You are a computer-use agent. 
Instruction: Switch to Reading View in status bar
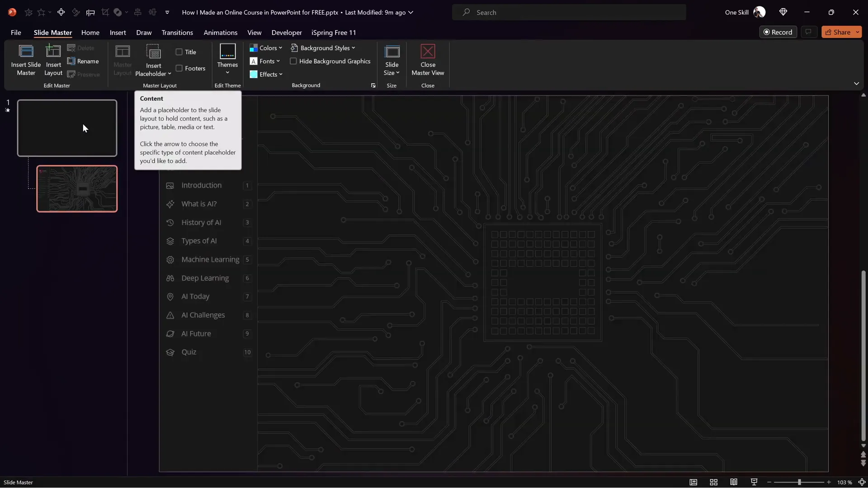734,482
